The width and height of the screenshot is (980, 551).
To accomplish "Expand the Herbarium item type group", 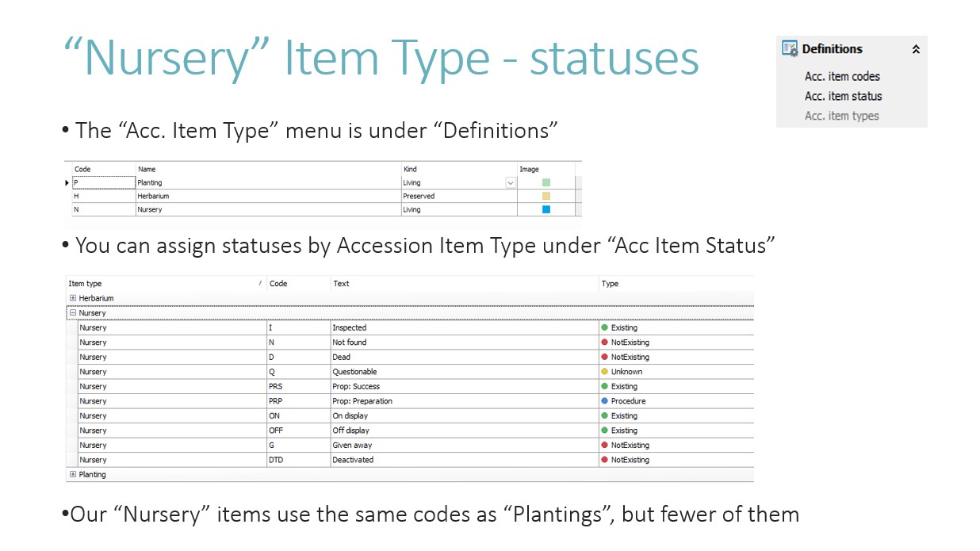I will 73,298.
